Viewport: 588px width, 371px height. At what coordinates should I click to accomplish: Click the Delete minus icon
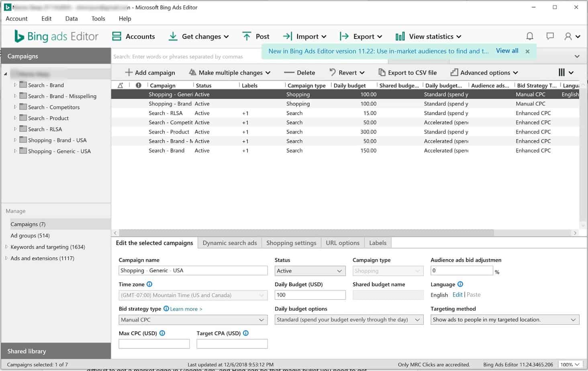289,73
